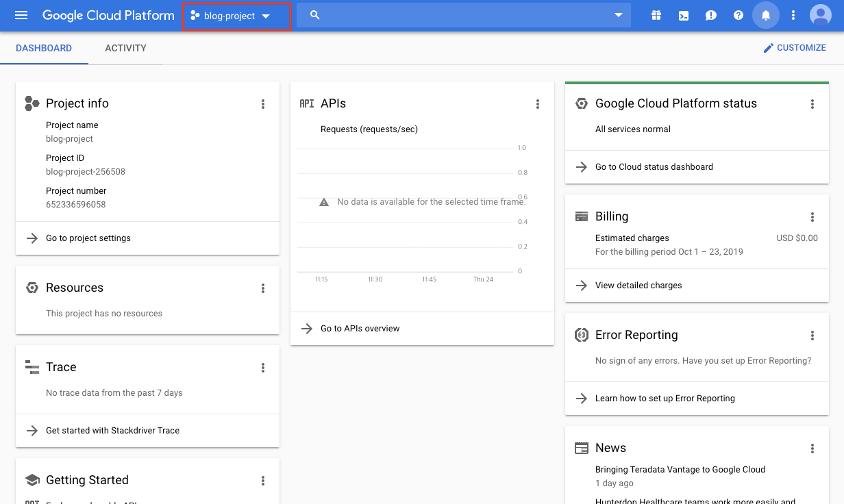Open Resources card options menu

pyautogui.click(x=263, y=288)
